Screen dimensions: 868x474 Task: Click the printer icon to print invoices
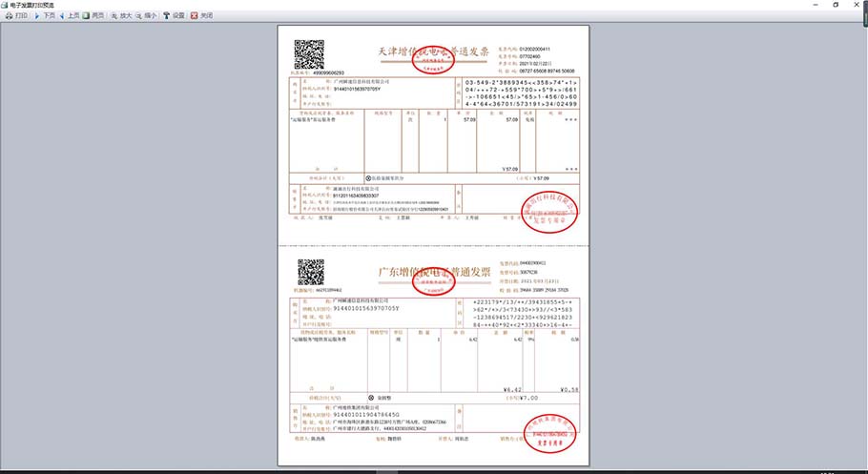tap(9, 16)
